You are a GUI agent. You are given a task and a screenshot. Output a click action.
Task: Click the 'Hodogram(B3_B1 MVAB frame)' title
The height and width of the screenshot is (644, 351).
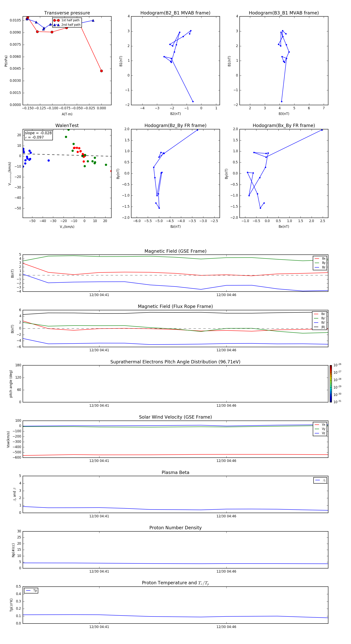284,13
